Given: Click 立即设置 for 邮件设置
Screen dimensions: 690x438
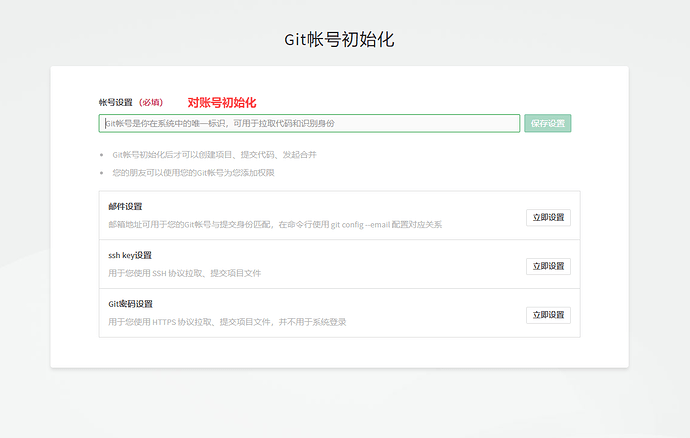Looking at the screenshot, I should 548,217.
